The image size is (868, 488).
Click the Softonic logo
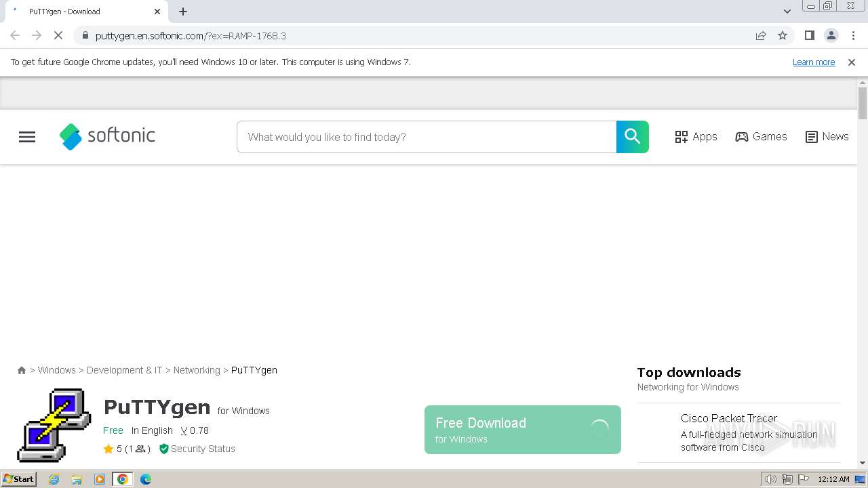[x=107, y=136]
